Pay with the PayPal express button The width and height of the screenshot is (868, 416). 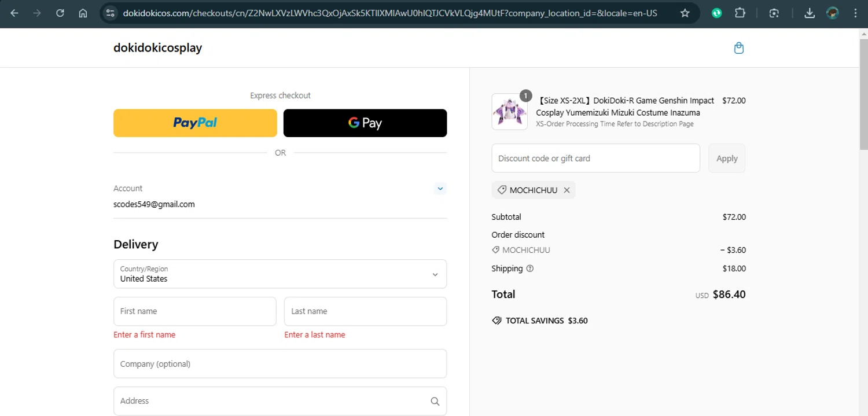click(x=195, y=123)
